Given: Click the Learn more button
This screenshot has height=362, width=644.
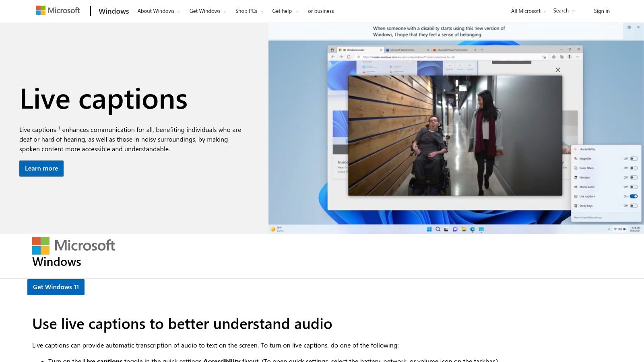Looking at the screenshot, I should pos(41,169).
